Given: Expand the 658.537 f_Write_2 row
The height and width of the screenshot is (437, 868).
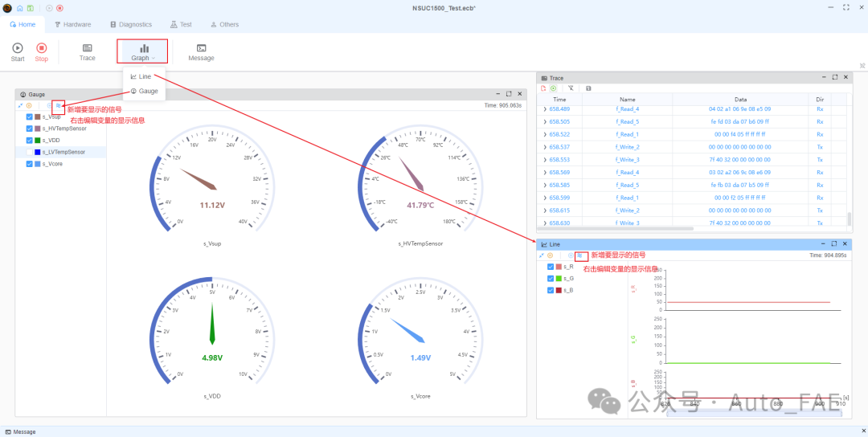Looking at the screenshot, I should [x=545, y=147].
